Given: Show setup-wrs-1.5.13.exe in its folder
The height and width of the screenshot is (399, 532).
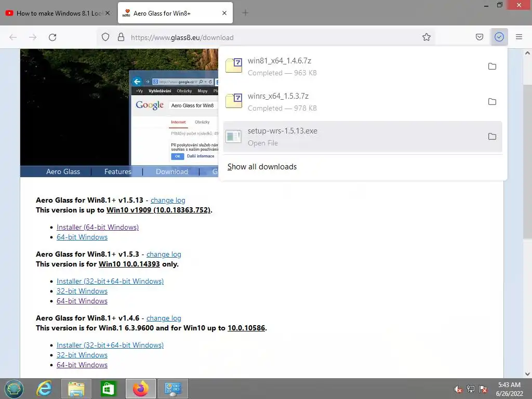Looking at the screenshot, I should click(492, 137).
